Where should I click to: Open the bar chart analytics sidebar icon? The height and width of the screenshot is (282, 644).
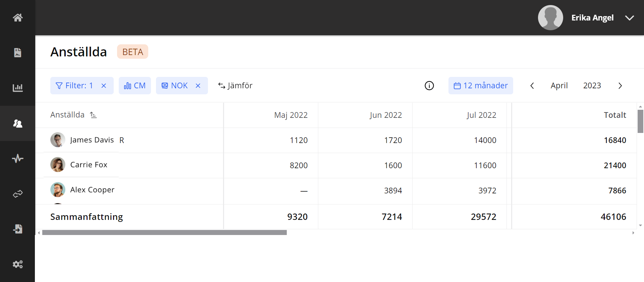(x=17, y=88)
